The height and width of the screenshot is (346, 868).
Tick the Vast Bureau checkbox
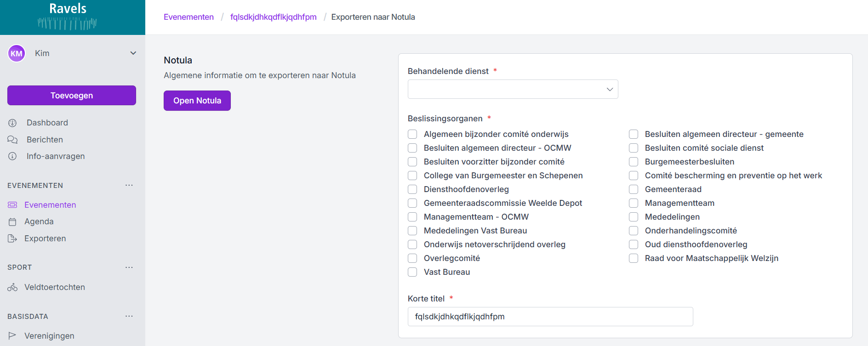coord(412,272)
